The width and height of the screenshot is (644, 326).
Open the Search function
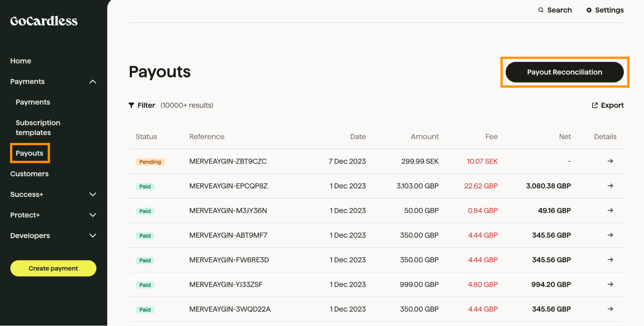[555, 10]
